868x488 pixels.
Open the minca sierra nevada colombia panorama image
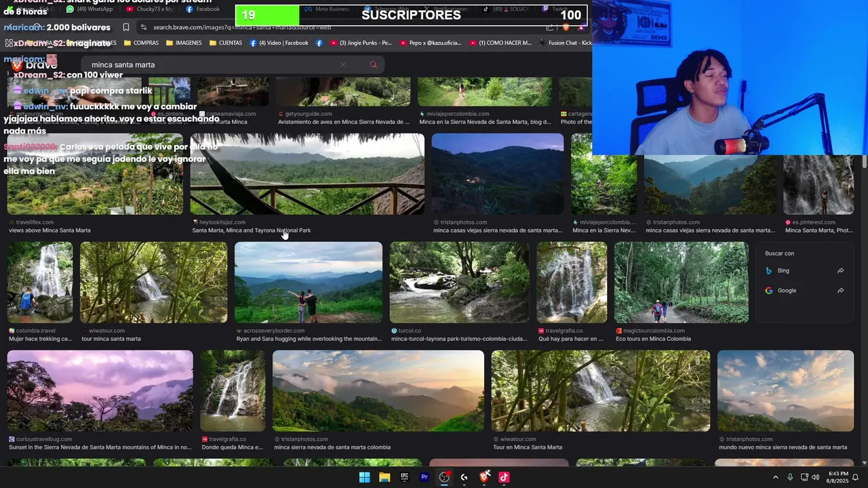(x=378, y=390)
